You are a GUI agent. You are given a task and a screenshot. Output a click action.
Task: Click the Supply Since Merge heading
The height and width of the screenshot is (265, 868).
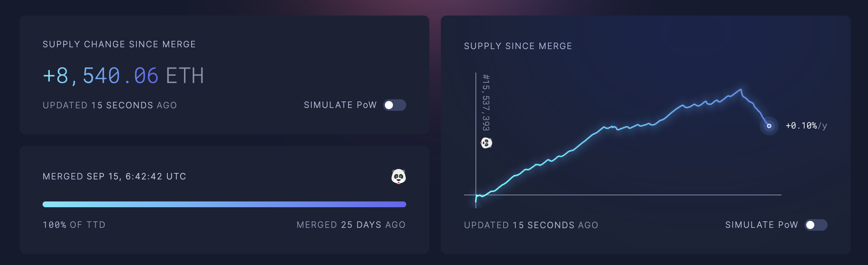(518, 46)
